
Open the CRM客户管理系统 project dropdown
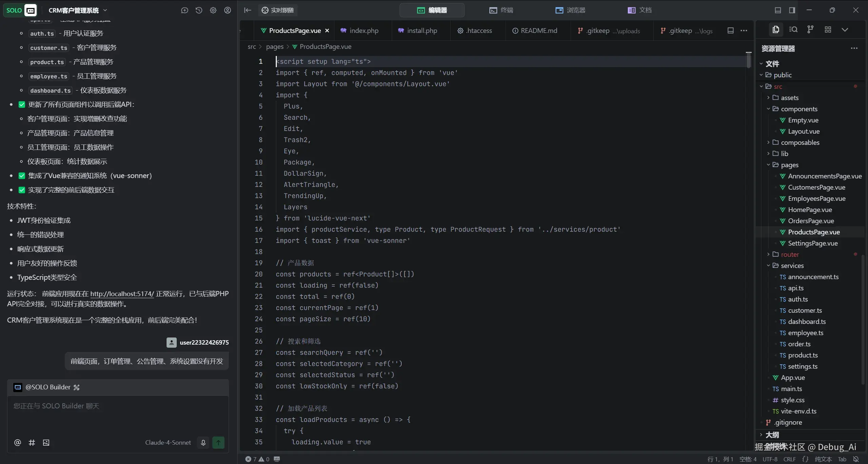tap(78, 10)
